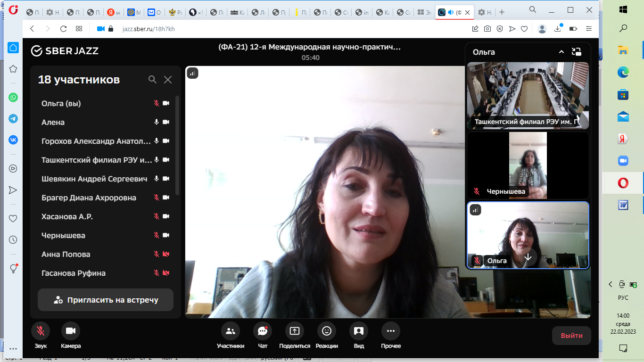Select the Чернышева video thumbnail
Viewport: 644px width, 362px height.
pyautogui.click(x=528, y=165)
